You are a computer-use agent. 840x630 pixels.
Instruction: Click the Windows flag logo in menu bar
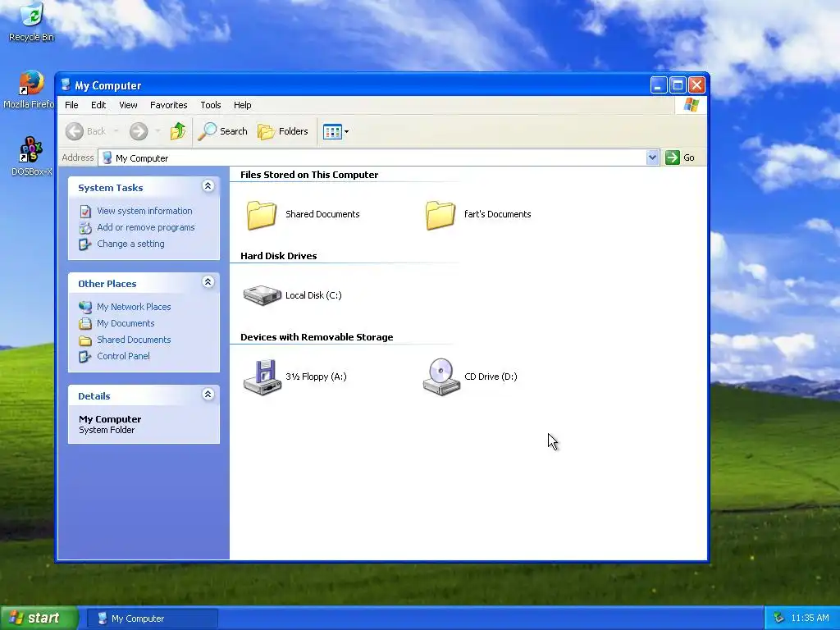(x=691, y=105)
